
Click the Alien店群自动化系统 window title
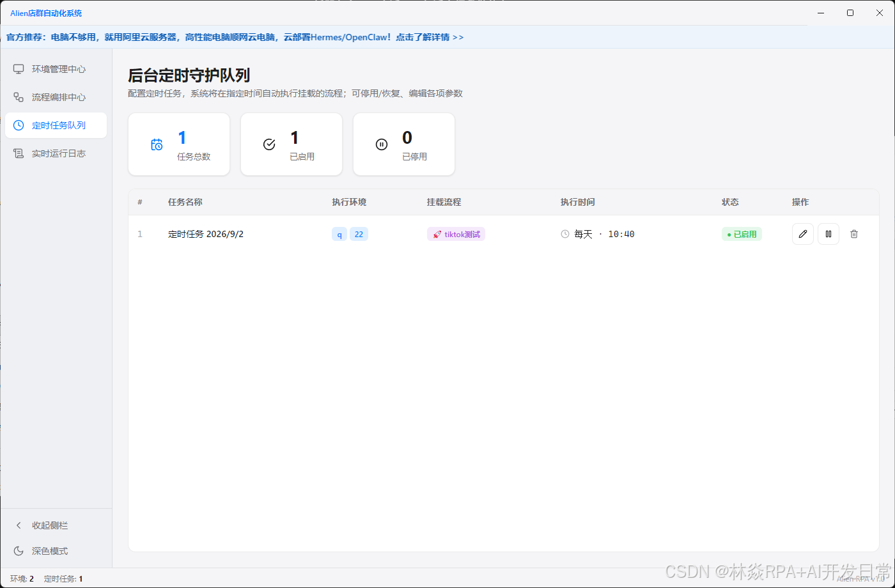tap(46, 13)
